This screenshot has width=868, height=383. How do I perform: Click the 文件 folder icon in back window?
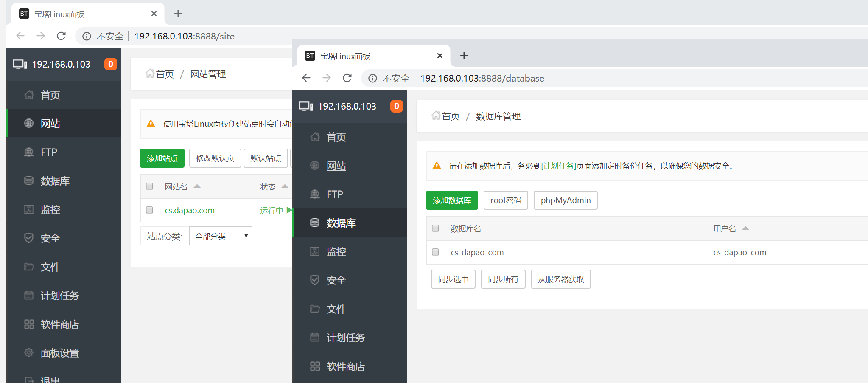point(29,267)
